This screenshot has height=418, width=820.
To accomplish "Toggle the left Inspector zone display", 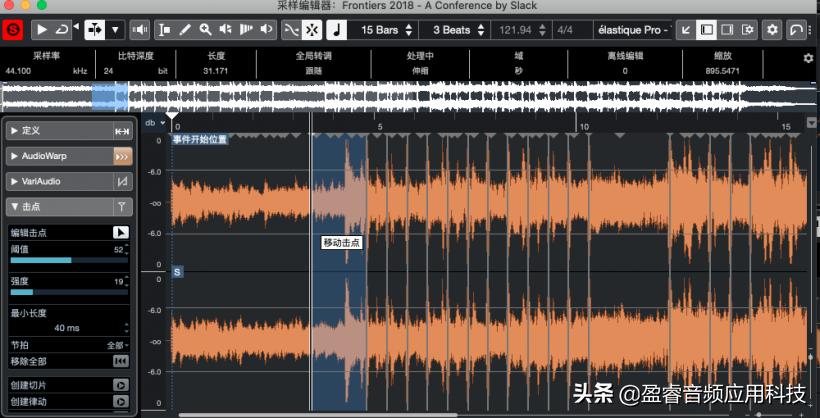I will point(706,30).
